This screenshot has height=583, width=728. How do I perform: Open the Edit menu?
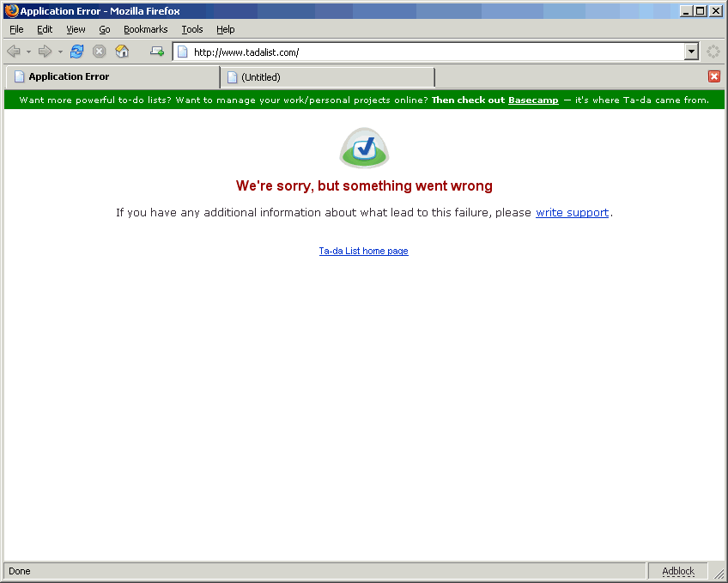45,29
